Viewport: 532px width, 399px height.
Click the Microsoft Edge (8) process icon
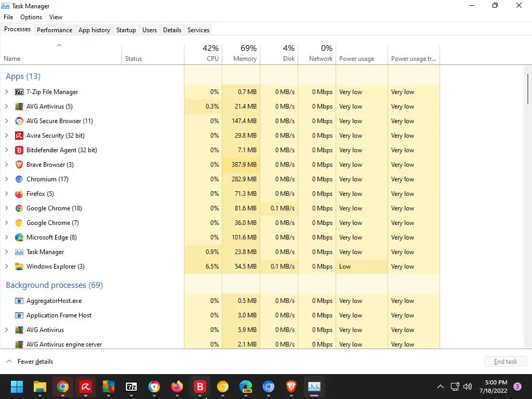coord(19,237)
